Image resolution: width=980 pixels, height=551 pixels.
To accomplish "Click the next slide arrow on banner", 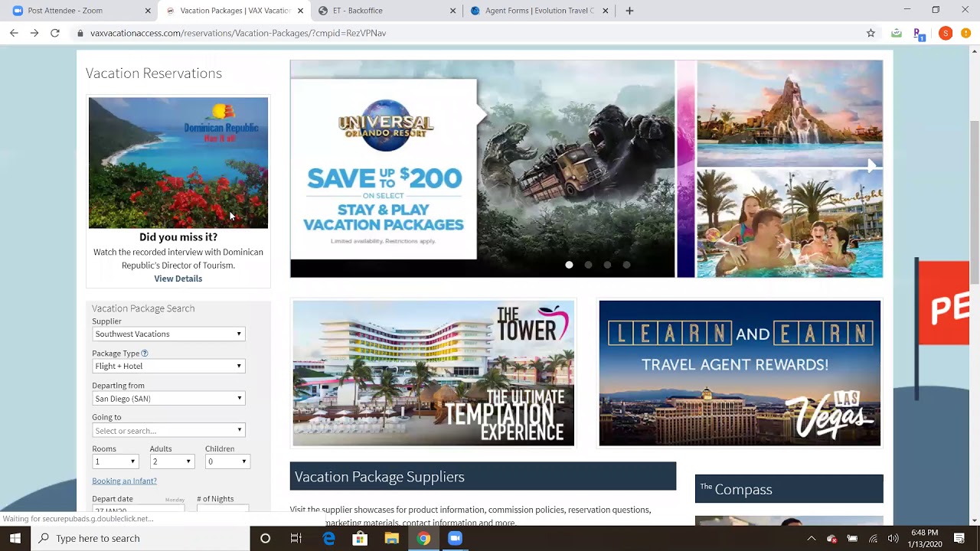I will (x=871, y=166).
